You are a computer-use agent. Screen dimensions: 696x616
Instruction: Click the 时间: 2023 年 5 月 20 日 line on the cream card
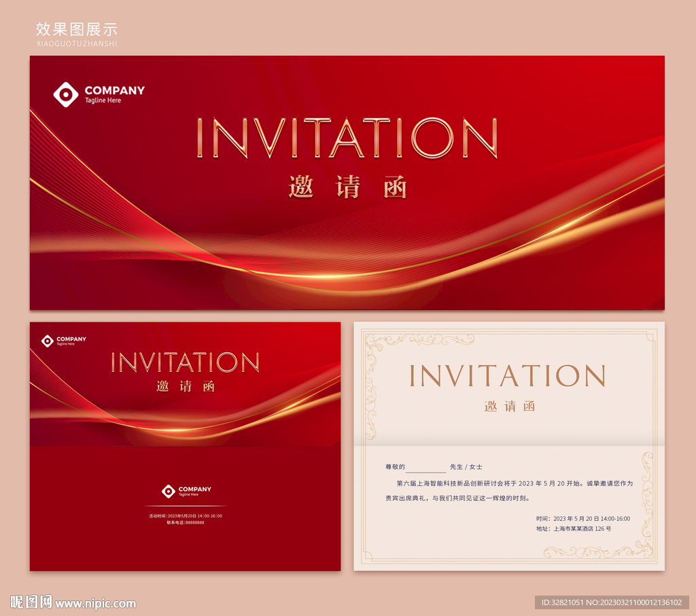point(582,518)
